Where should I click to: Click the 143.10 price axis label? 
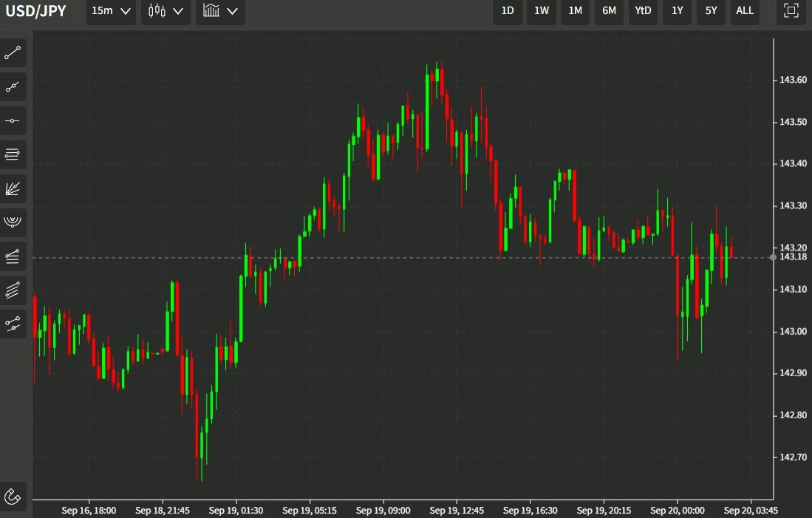[x=794, y=290]
